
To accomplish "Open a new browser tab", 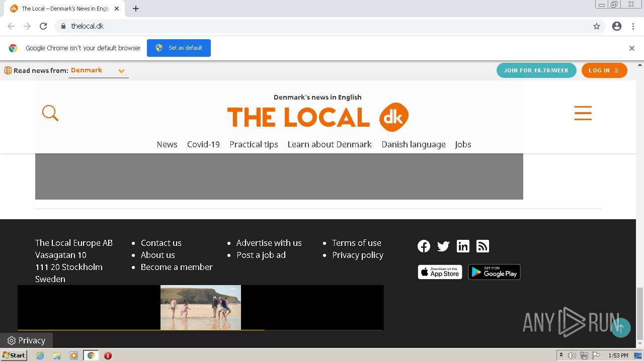I will 136,9.
